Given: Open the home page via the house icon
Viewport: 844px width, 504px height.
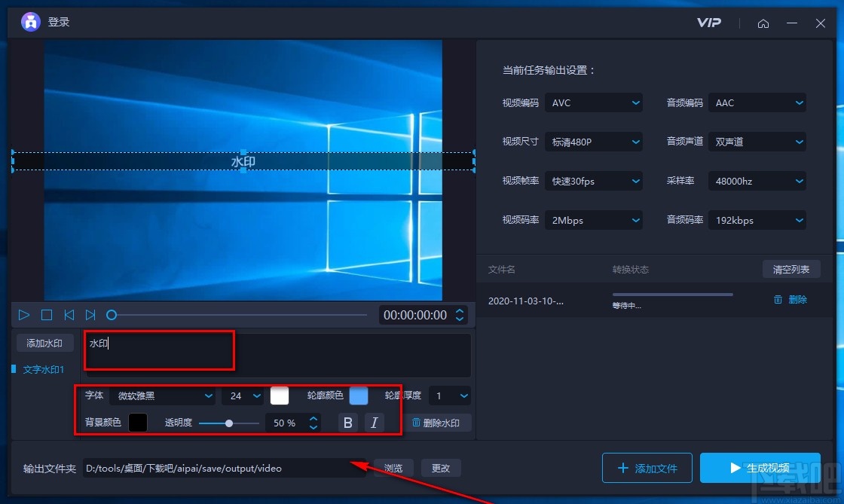Looking at the screenshot, I should point(763,23).
